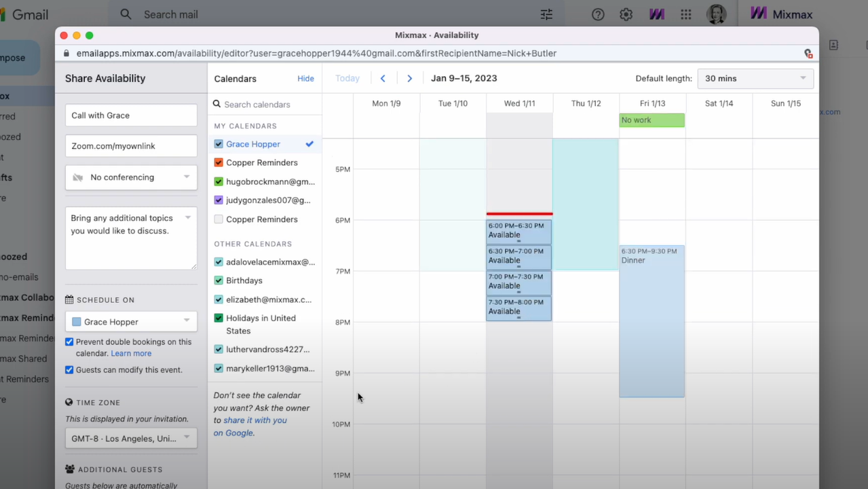Click Hide to collapse calendars panel

click(x=305, y=79)
